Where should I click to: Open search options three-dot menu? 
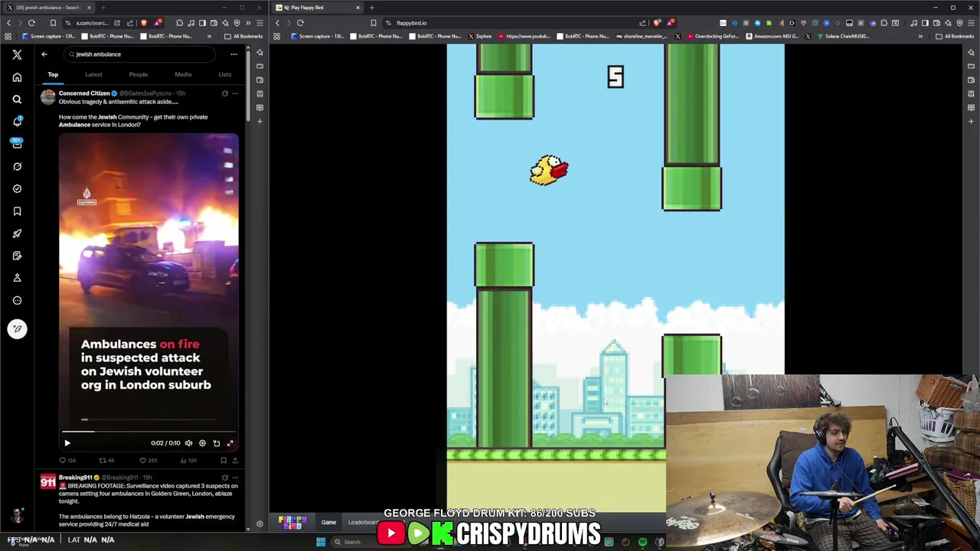click(x=234, y=54)
